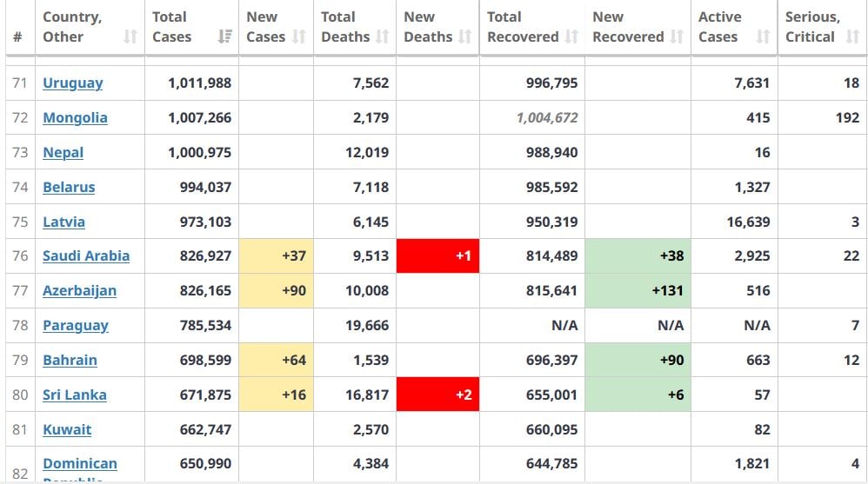Select Azerbaijan total deaths 10,008

point(367,291)
